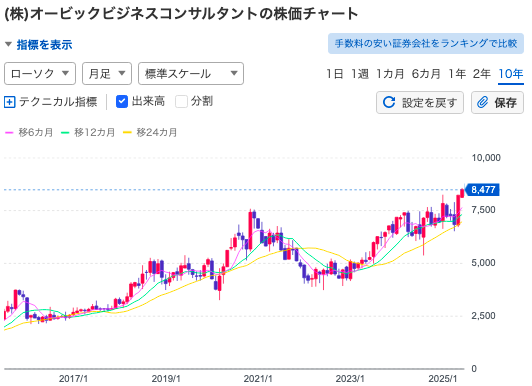The height and width of the screenshot is (386, 532).
Task: Select the 1カ月 time range
Action: pos(390,74)
